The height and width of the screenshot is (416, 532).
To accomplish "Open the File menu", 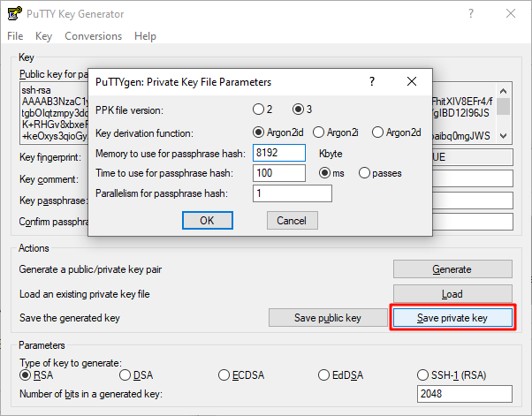I will click(15, 36).
